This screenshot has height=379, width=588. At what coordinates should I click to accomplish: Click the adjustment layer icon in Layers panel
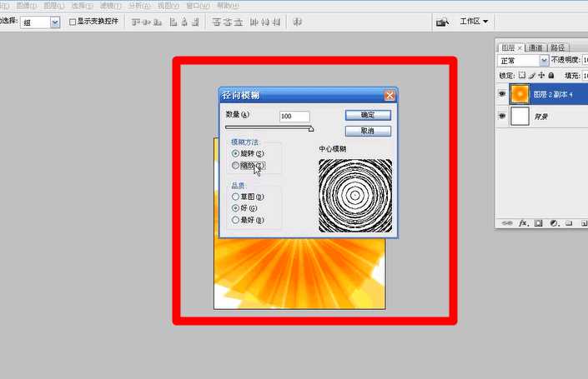(x=553, y=223)
